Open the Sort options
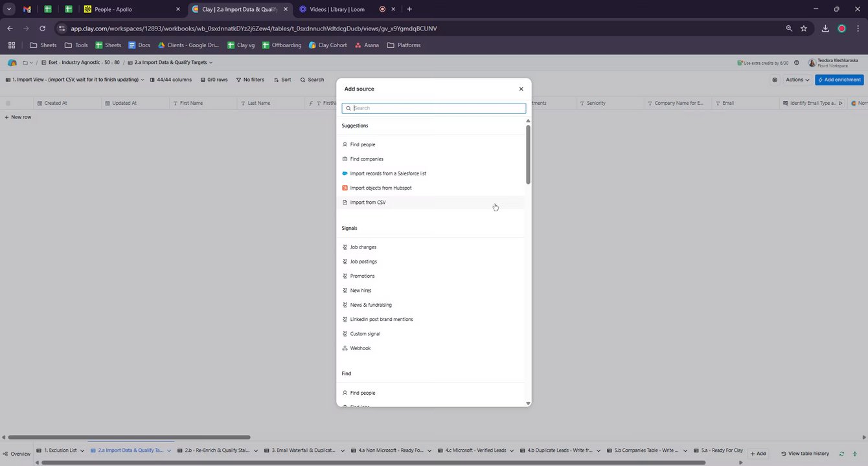Viewport: 868px width, 466px height. [282, 80]
